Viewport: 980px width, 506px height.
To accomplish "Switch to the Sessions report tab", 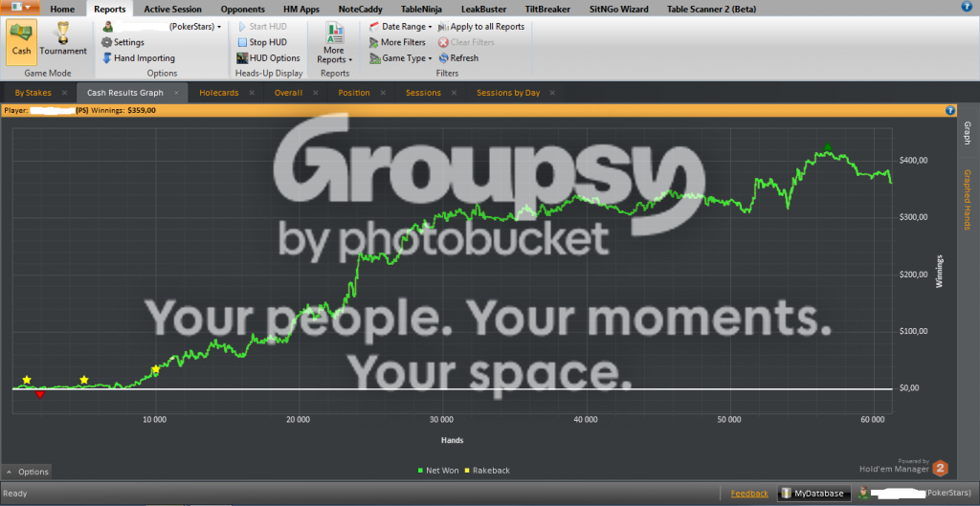I will tap(423, 93).
